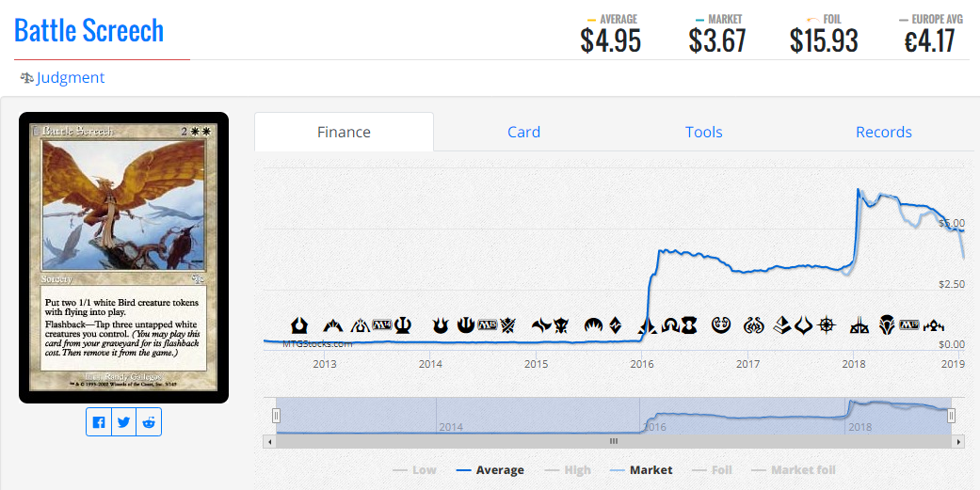Open the Judgment set link
Viewport: 980px width, 490px height.
(x=71, y=78)
